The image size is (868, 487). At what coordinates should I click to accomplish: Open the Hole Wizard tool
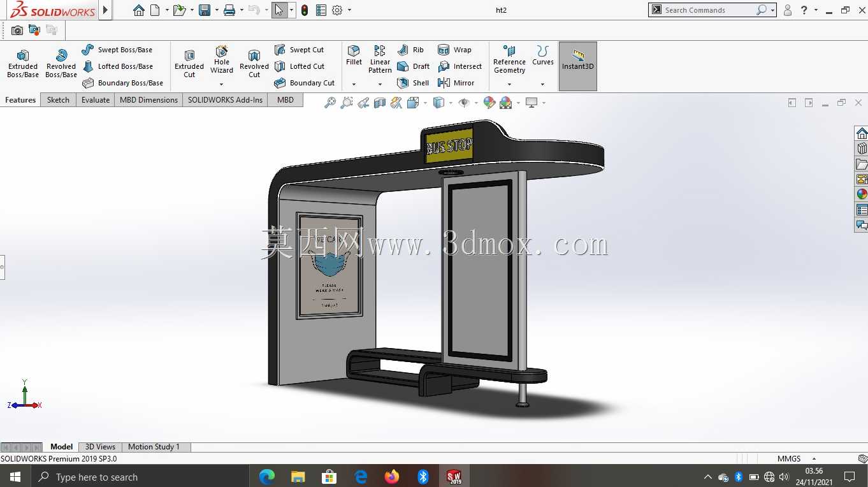tap(222, 60)
